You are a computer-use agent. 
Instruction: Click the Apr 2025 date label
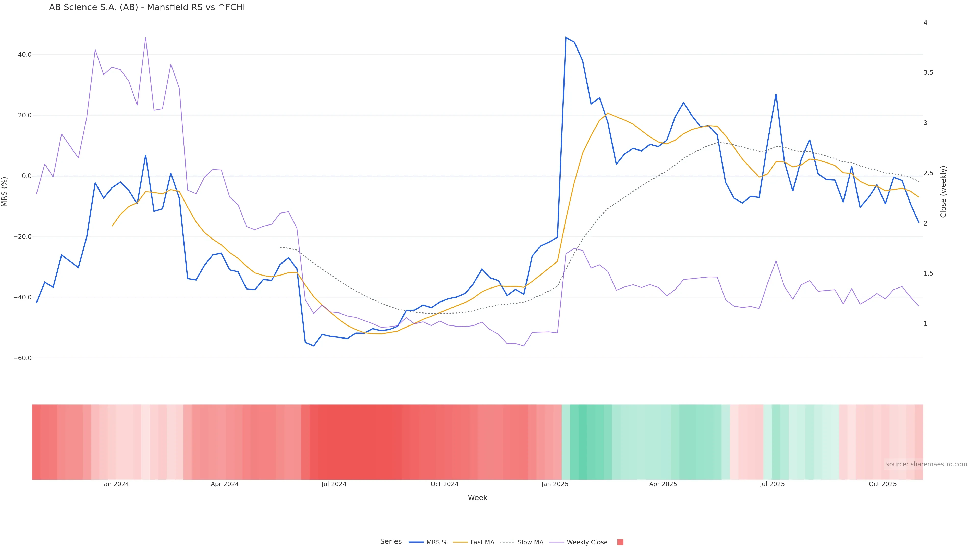click(x=663, y=484)
